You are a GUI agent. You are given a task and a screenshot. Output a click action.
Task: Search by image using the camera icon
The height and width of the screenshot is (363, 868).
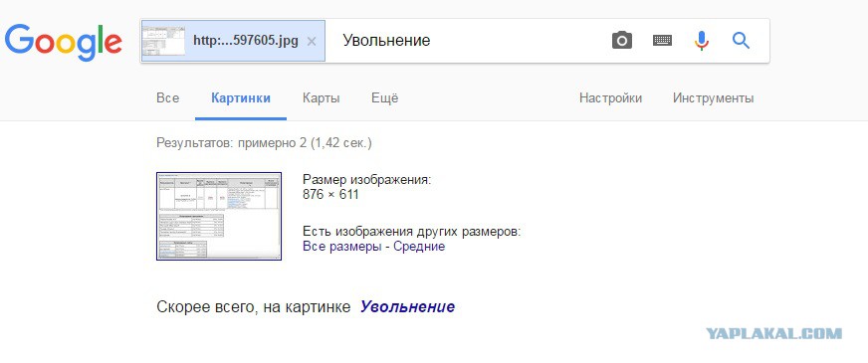(622, 41)
